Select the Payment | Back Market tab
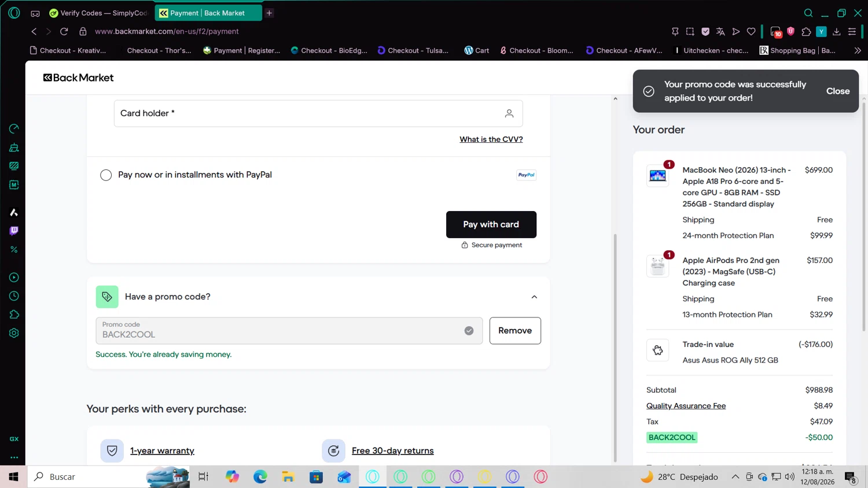 click(208, 13)
